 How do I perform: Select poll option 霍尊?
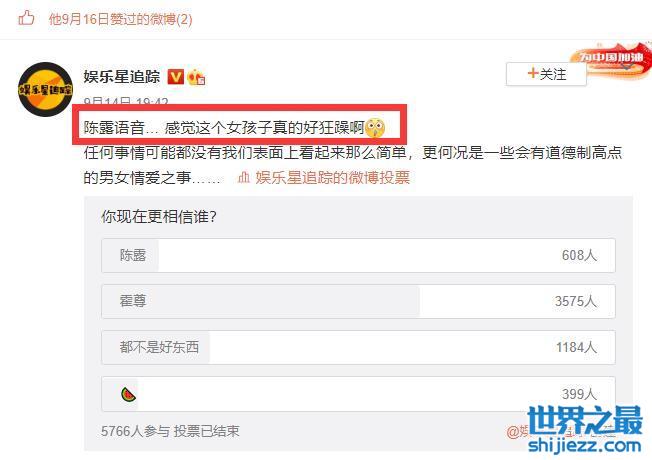tap(358, 302)
